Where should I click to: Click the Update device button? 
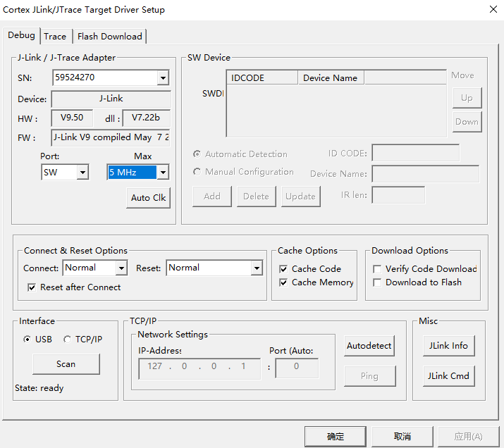[x=300, y=197]
